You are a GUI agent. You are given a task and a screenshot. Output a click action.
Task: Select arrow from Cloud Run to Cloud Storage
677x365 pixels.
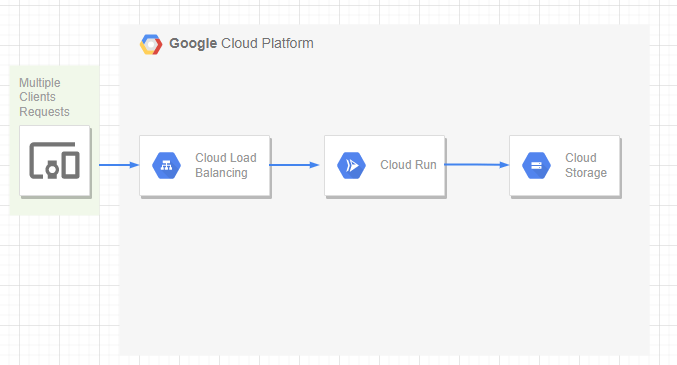click(x=477, y=165)
